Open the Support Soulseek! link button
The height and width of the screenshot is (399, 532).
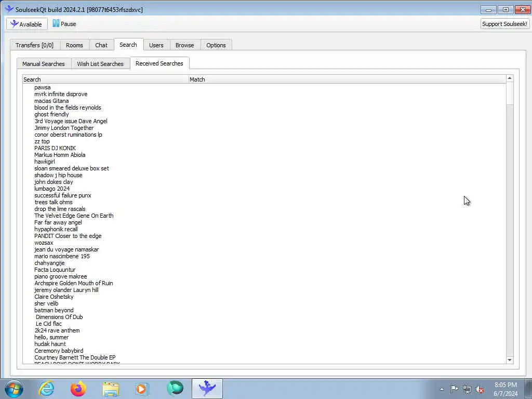click(x=504, y=24)
